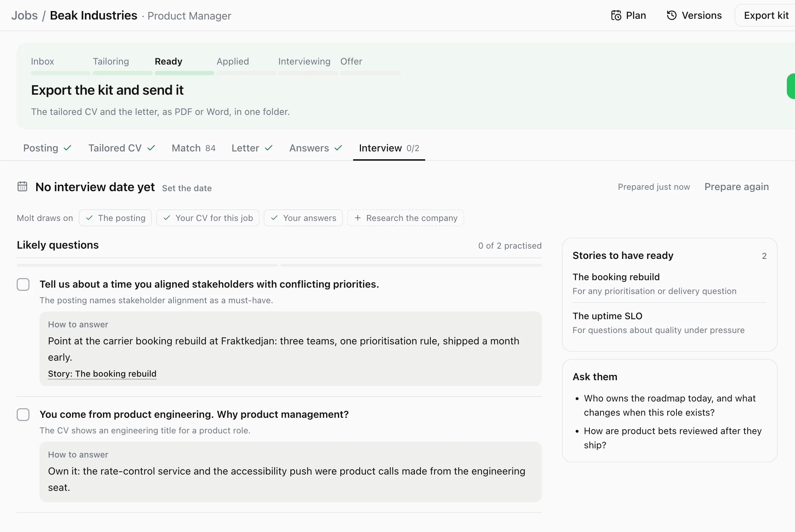The width and height of the screenshot is (795, 532).
Task: Toggle Your CV for this job chip
Action: coord(208,218)
